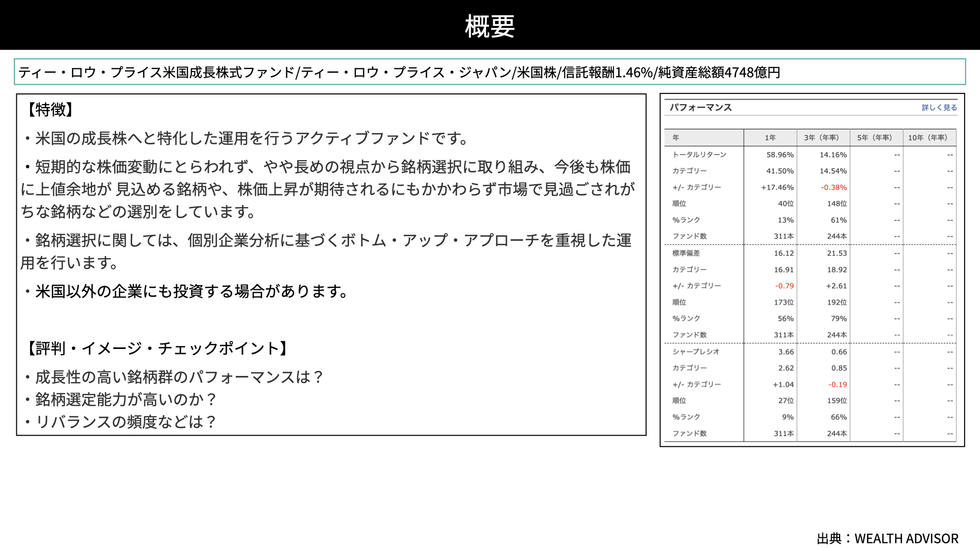Click the 16.12 standard deviation value

tap(784, 253)
